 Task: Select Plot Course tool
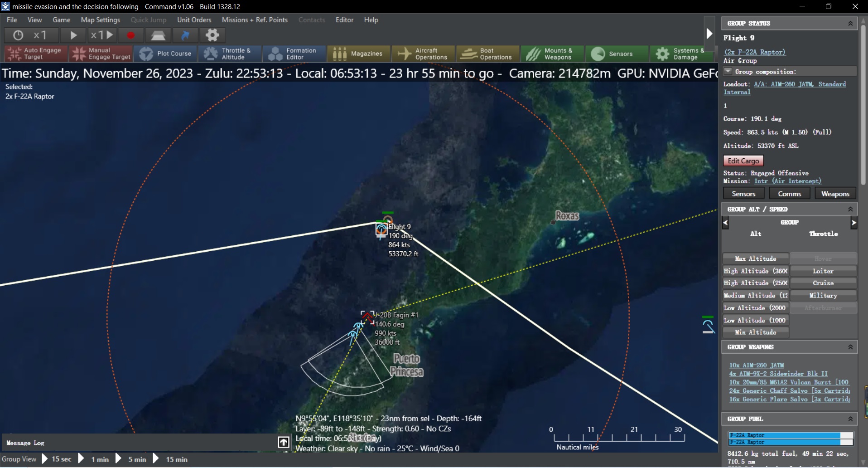pos(165,54)
